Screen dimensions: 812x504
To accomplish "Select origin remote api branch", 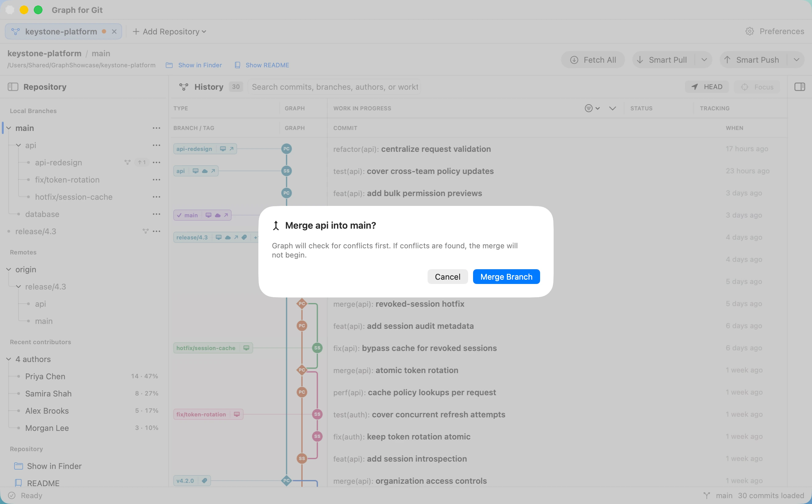I will click(40, 304).
